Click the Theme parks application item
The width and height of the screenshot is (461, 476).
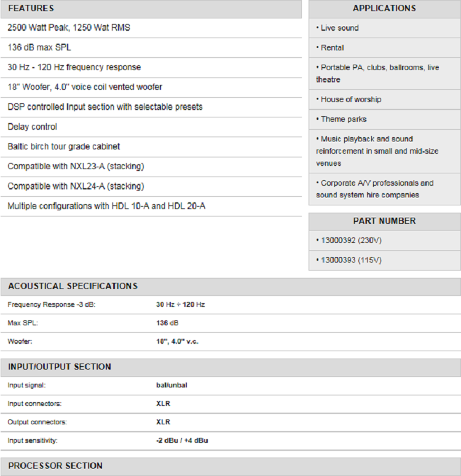tap(343, 119)
